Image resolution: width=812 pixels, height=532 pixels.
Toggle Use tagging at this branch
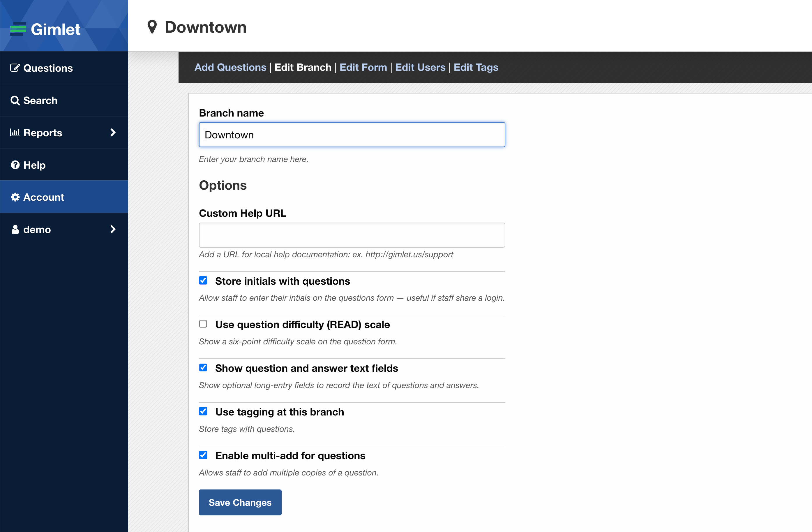click(203, 411)
